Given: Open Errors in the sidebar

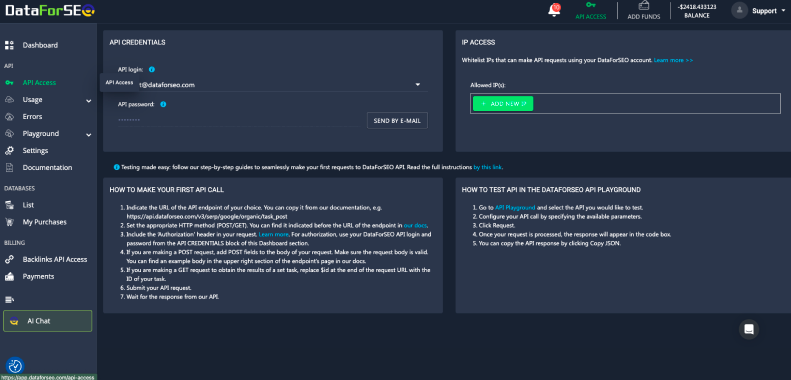Looking at the screenshot, I should [x=32, y=117].
